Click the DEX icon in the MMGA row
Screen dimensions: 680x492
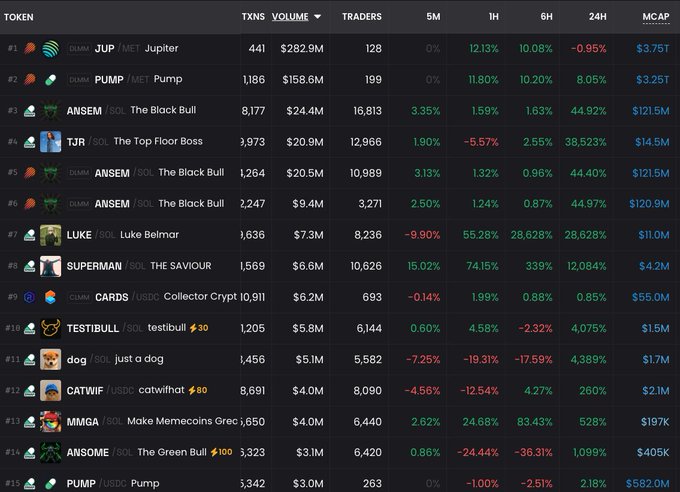29,422
